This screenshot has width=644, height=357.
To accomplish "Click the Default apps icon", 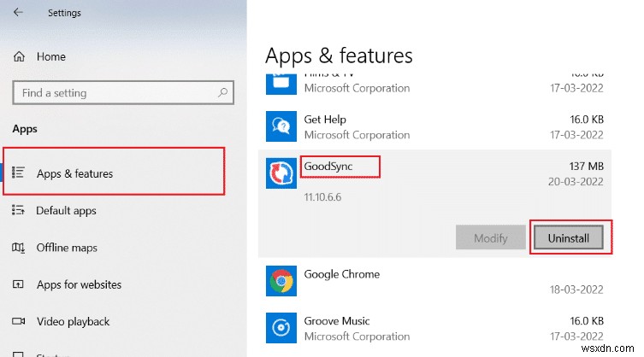I will coord(18,210).
